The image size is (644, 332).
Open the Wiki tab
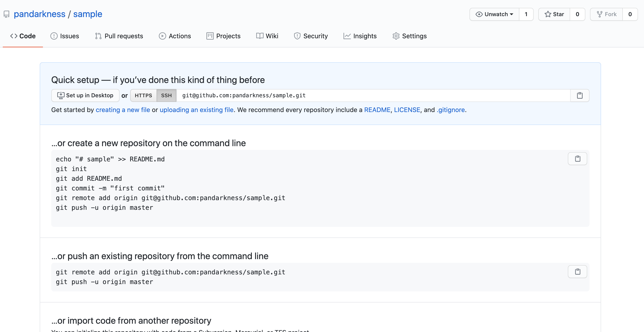267,36
